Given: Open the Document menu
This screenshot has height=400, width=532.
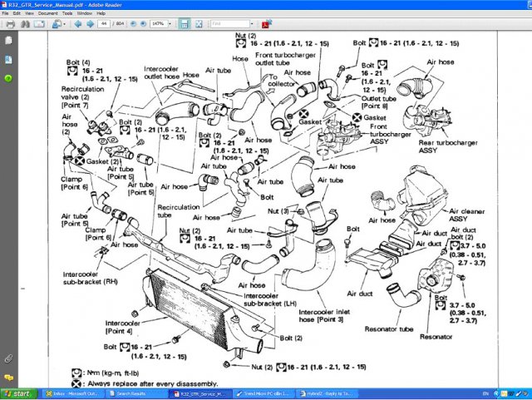Looking at the screenshot, I should click(48, 14).
